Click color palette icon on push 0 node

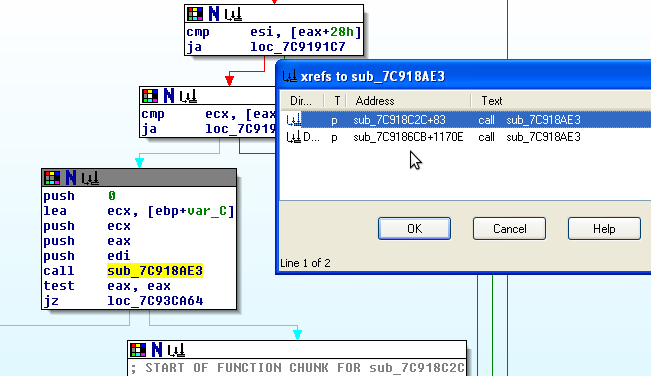click(x=52, y=178)
